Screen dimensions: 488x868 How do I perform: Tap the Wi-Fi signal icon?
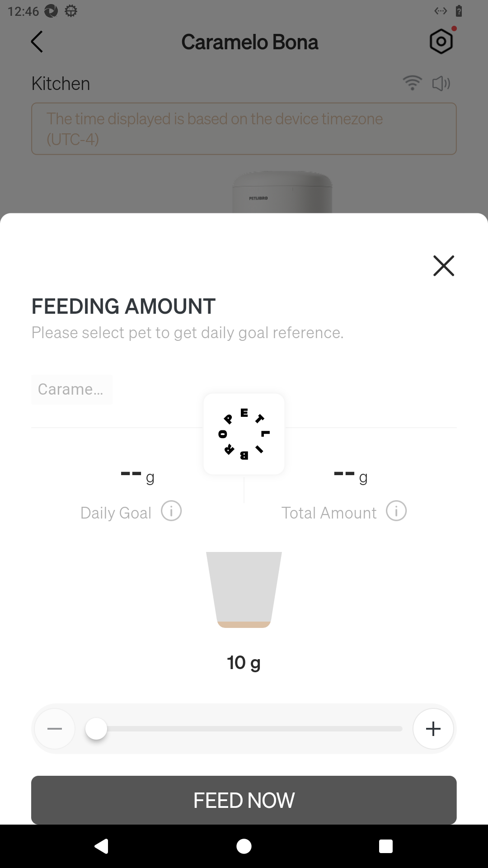(412, 83)
